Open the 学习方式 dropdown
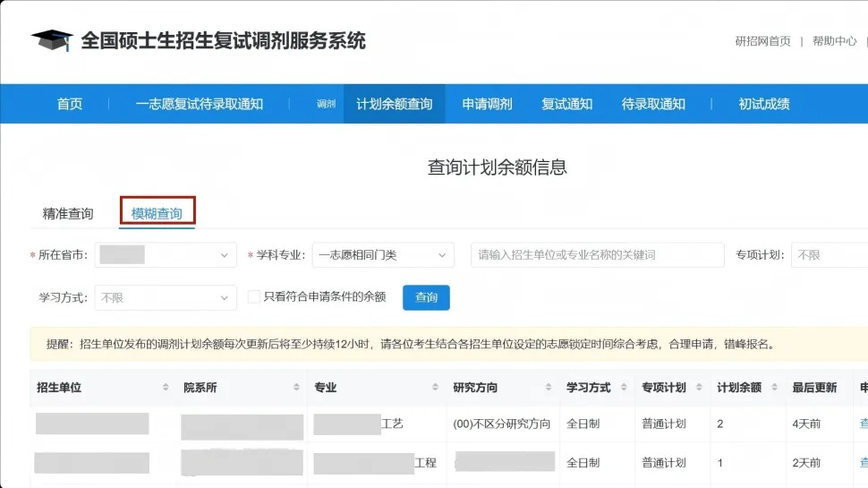This screenshot has height=488, width=868. coord(166,297)
